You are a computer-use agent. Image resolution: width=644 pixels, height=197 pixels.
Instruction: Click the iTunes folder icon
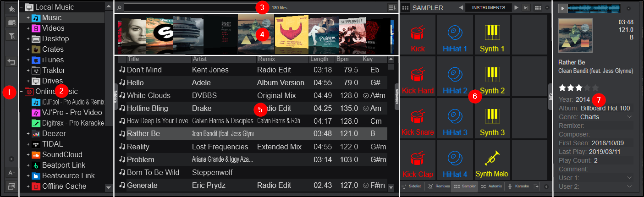[35, 60]
